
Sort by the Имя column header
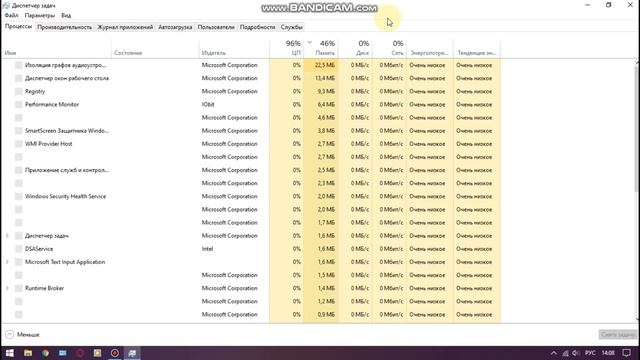56,48
